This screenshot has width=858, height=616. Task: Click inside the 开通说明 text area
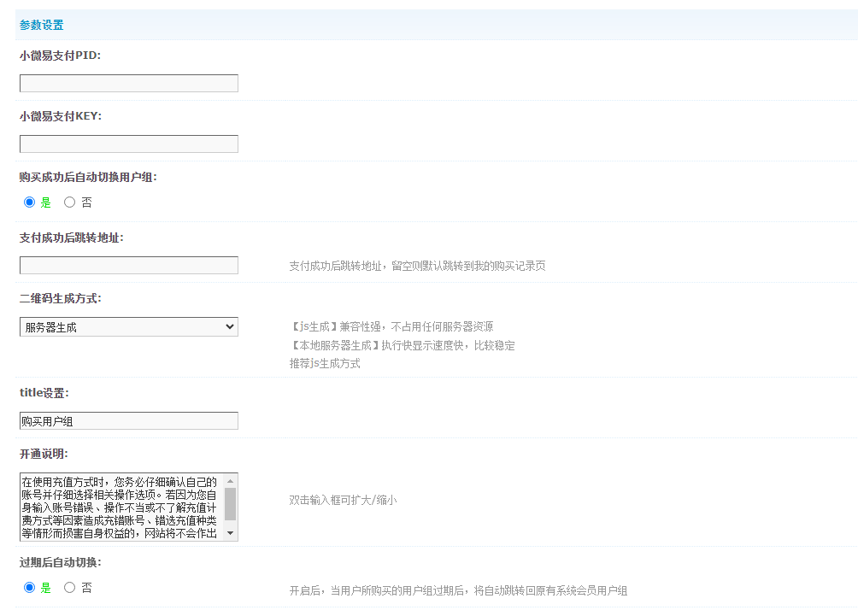(120, 507)
